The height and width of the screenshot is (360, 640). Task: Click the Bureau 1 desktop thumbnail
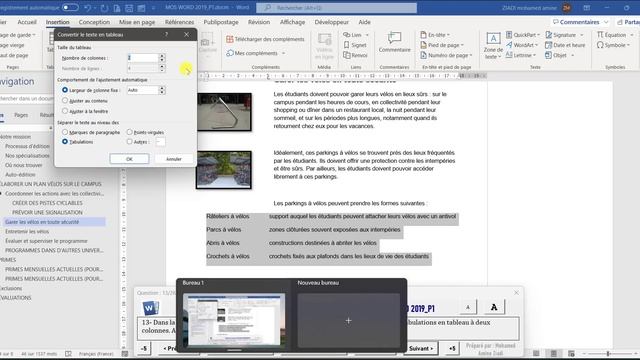234,320
